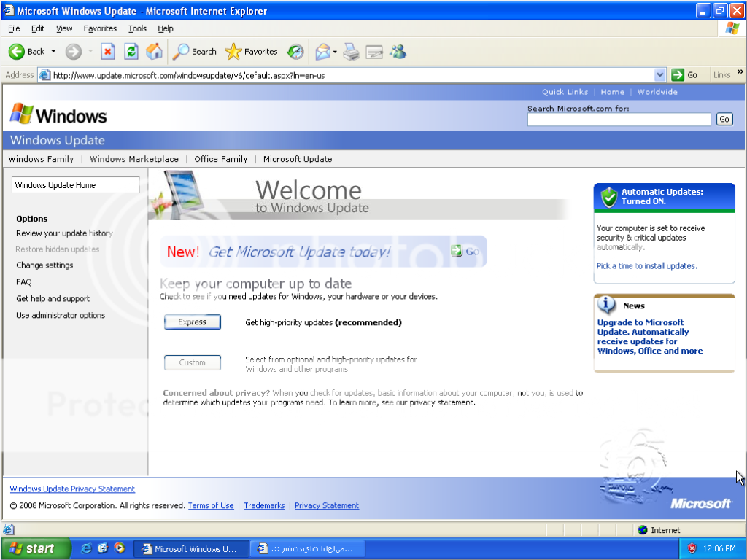This screenshot has height=560, width=747.
Task: Open the FAQ link
Action: 24,282
